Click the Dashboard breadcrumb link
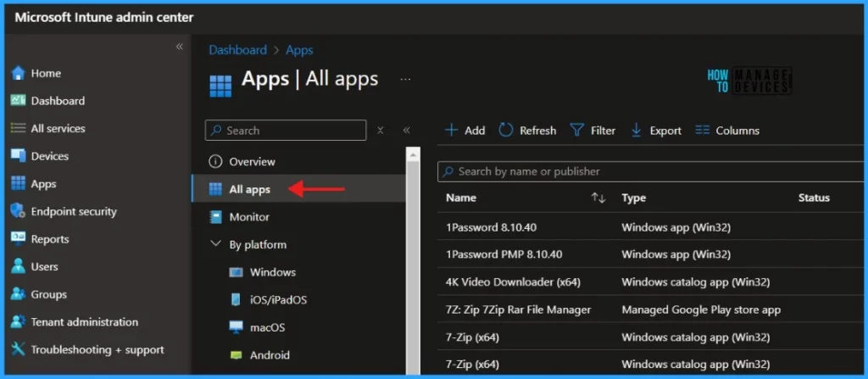Image resolution: width=868 pixels, height=379 pixels. point(237,50)
